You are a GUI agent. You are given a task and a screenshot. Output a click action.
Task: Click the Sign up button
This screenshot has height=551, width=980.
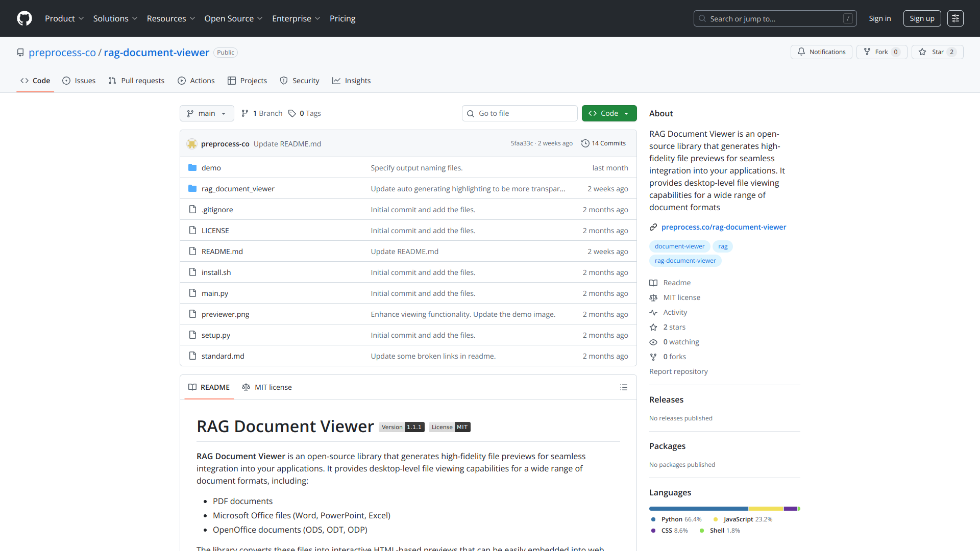[x=922, y=18]
